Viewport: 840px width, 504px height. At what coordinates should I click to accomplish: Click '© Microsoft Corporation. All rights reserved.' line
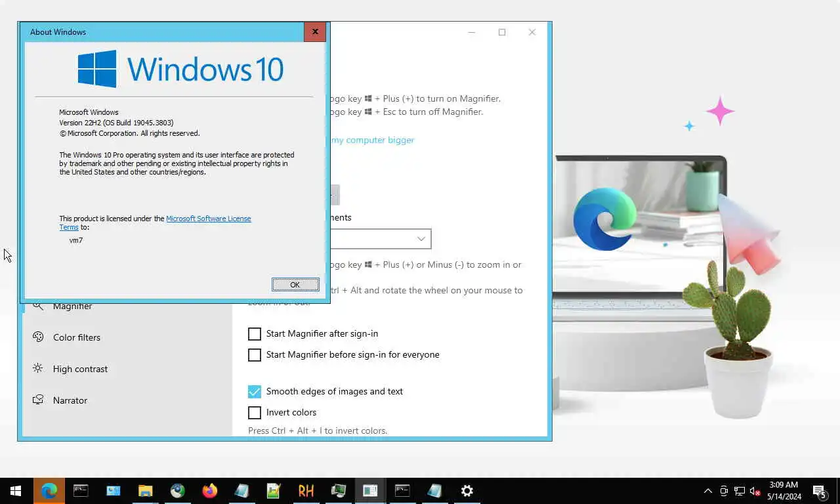pos(129,133)
